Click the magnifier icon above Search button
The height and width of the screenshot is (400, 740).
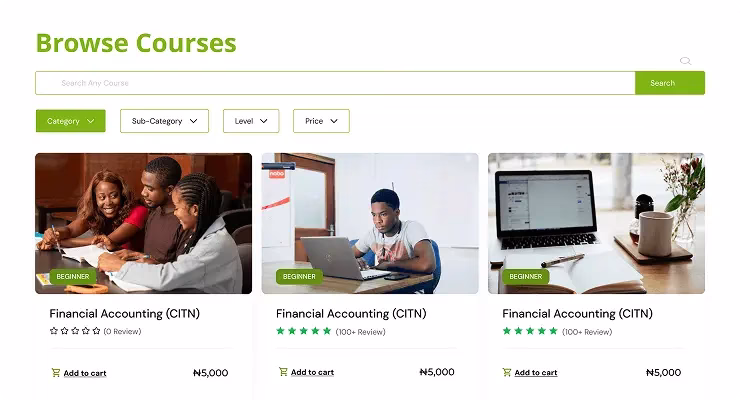tap(685, 61)
